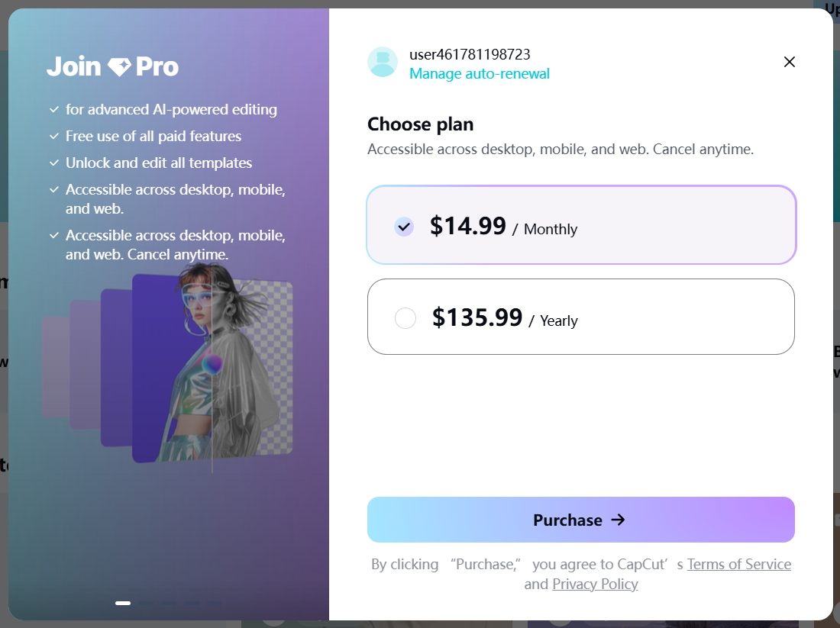The height and width of the screenshot is (628, 840).
Task: Choose the $14.99 Monthly plan card
Action: point(581,225)
